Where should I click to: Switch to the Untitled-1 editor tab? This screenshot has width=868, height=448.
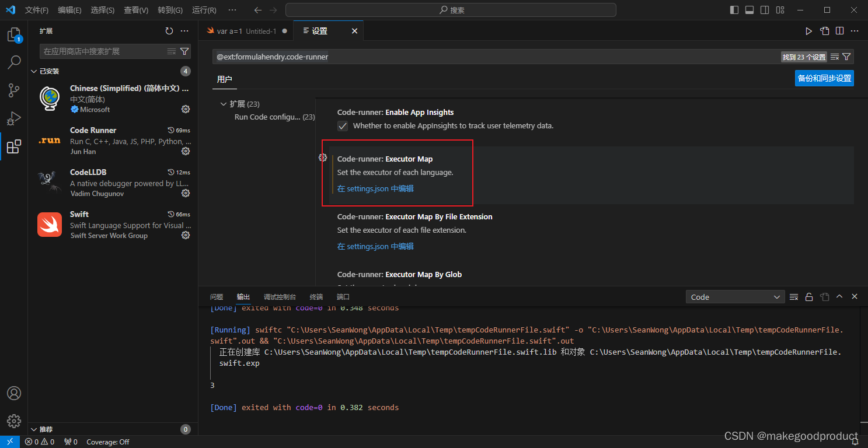click(246, 31)
